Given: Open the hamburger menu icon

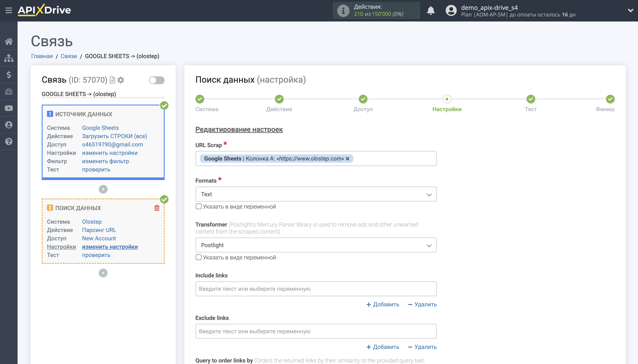Looking at the screenshot, I should point(9,11).
